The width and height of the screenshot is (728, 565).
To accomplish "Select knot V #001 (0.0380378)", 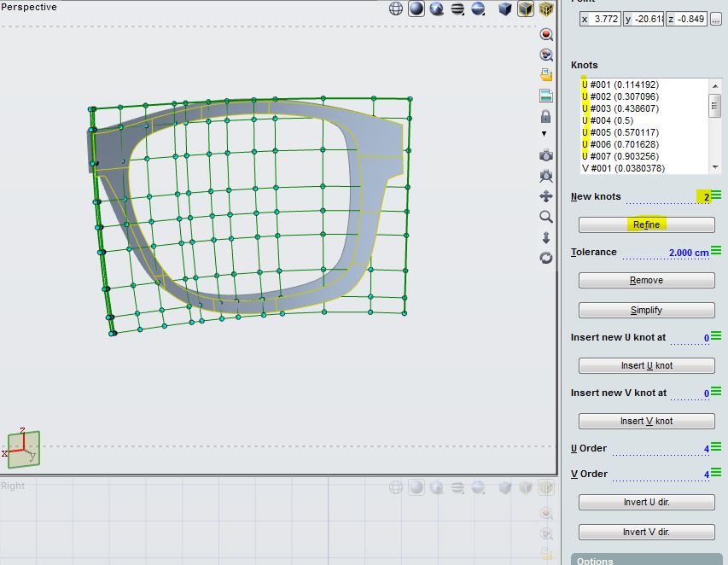I will 623,168.
